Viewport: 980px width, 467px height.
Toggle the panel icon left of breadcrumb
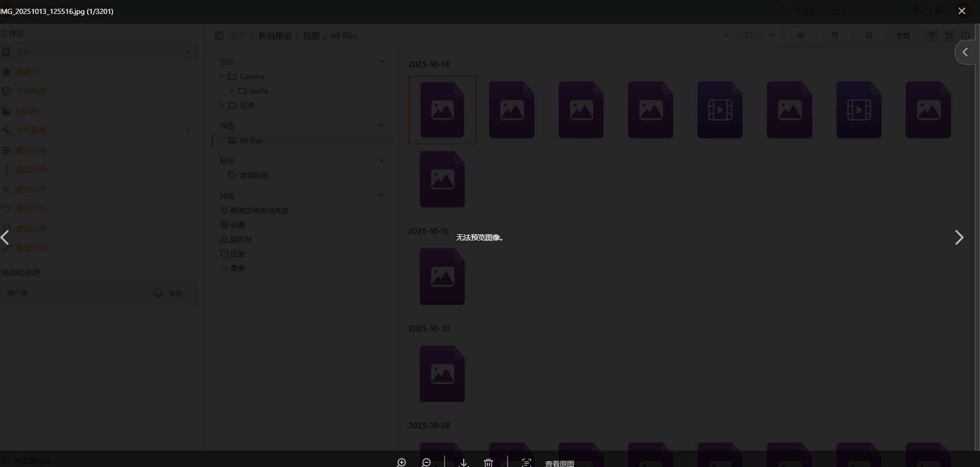pyautogui.click(x=219, y=36)
